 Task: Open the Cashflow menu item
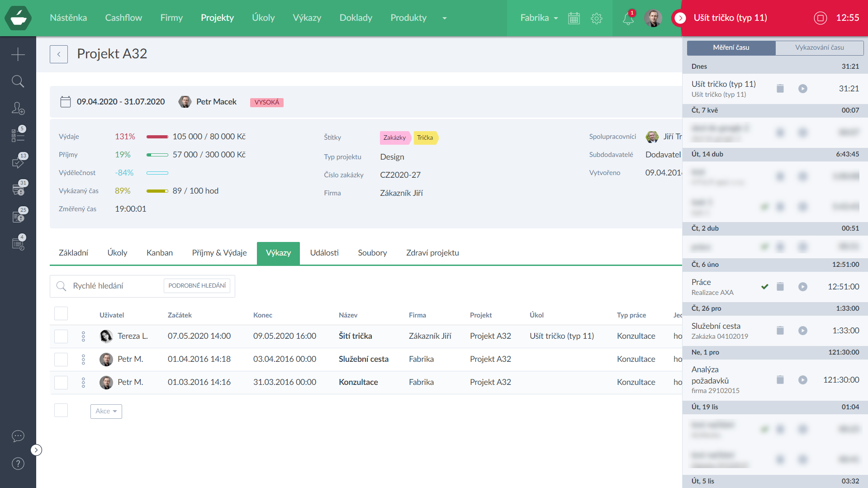(123, 18)
